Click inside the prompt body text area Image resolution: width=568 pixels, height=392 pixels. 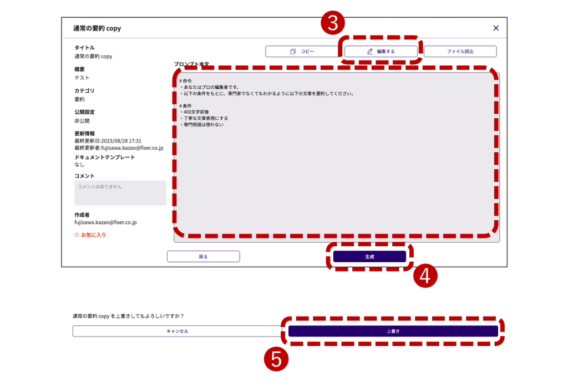tap(336, 166)
